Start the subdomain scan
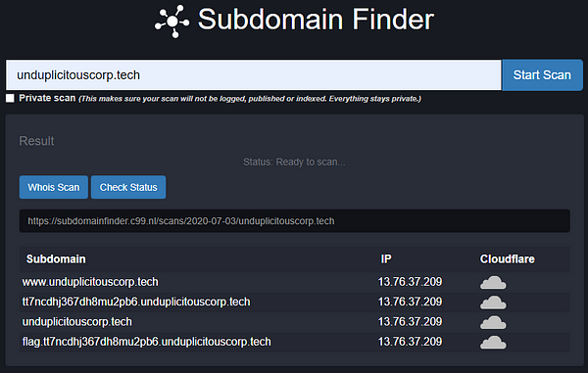This screenshot has width=588, height=373. pos(542,75)
